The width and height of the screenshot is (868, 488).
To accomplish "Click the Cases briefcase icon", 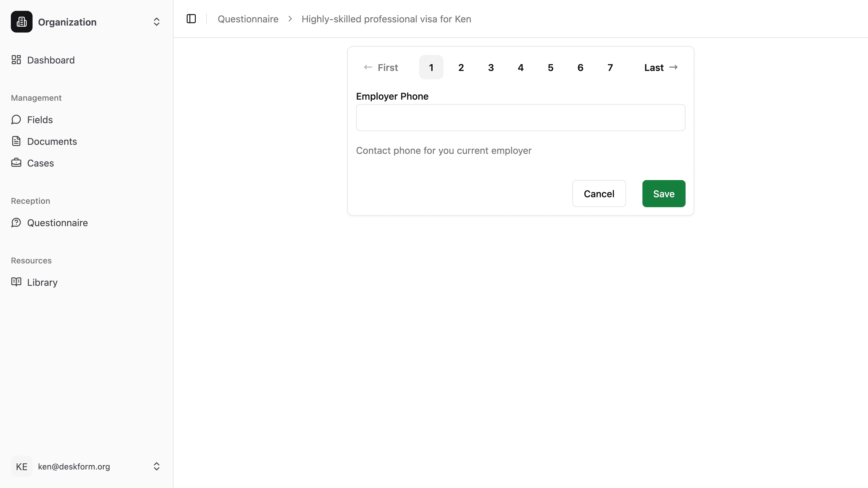I will point(17,163).
